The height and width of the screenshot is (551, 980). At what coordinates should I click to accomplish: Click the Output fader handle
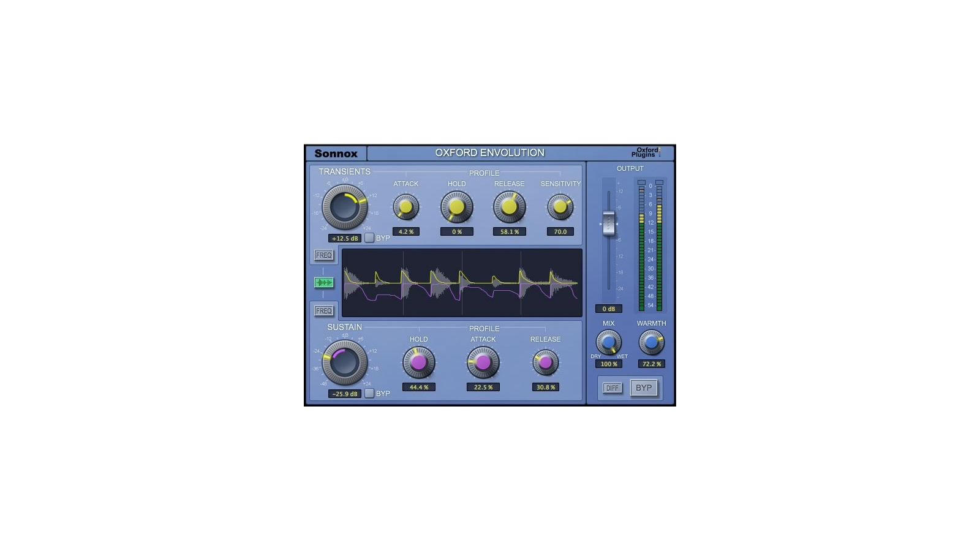(x=609, y=223)
